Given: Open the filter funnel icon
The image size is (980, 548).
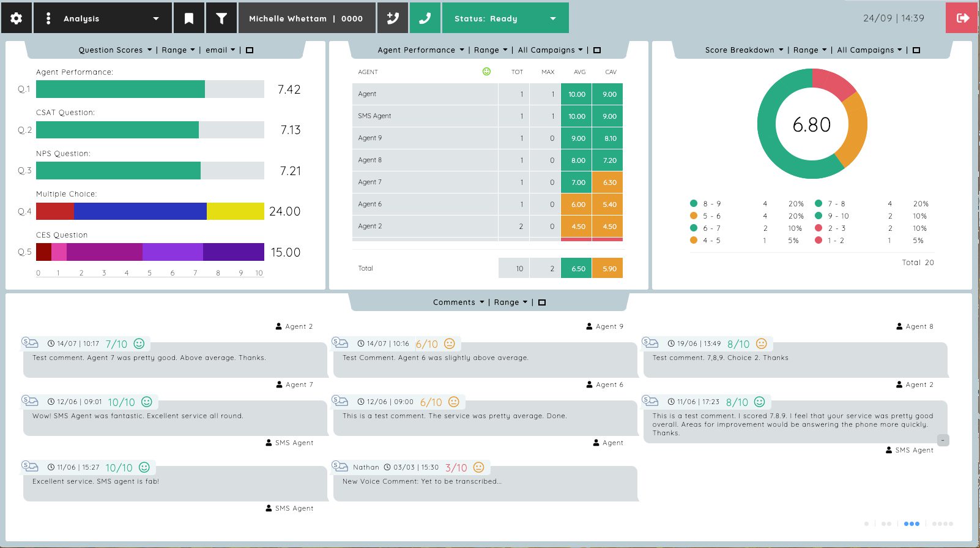Looking at the screenshot, I should [221, 18].
